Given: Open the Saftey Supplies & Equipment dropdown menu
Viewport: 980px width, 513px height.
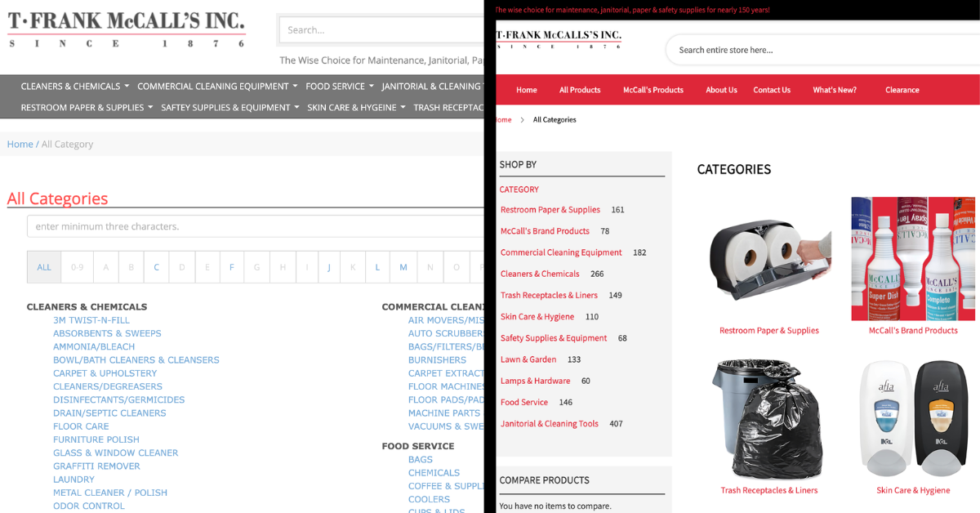Looking at the screenshot, I should coord(230,107).
